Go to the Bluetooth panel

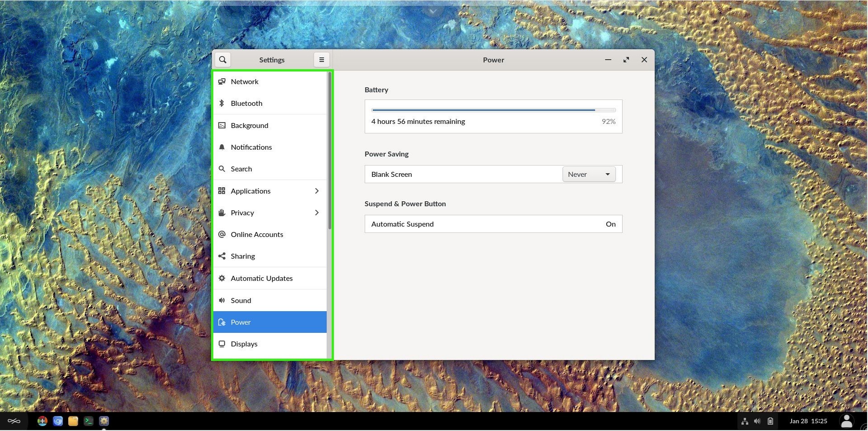point(270,103)
